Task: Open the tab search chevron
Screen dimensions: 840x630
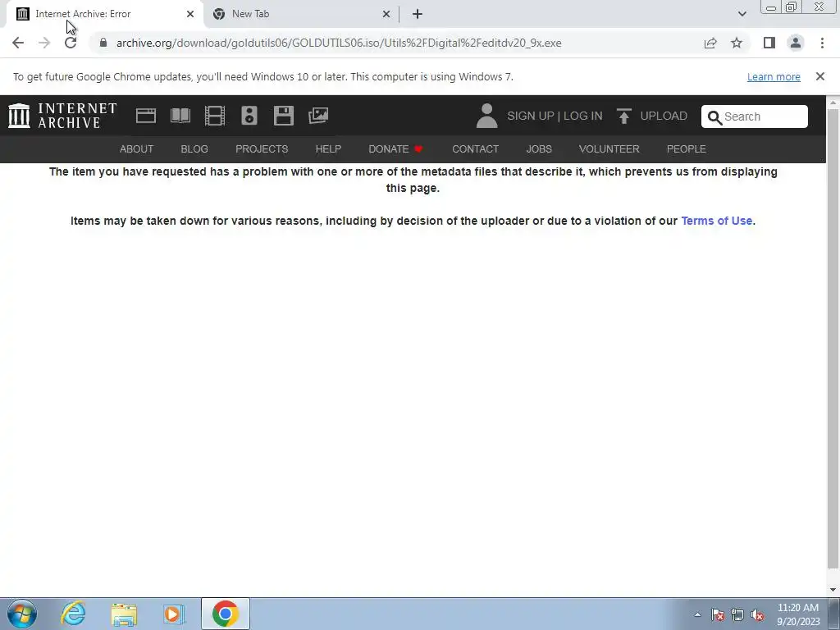Action: tap(742, 14)
